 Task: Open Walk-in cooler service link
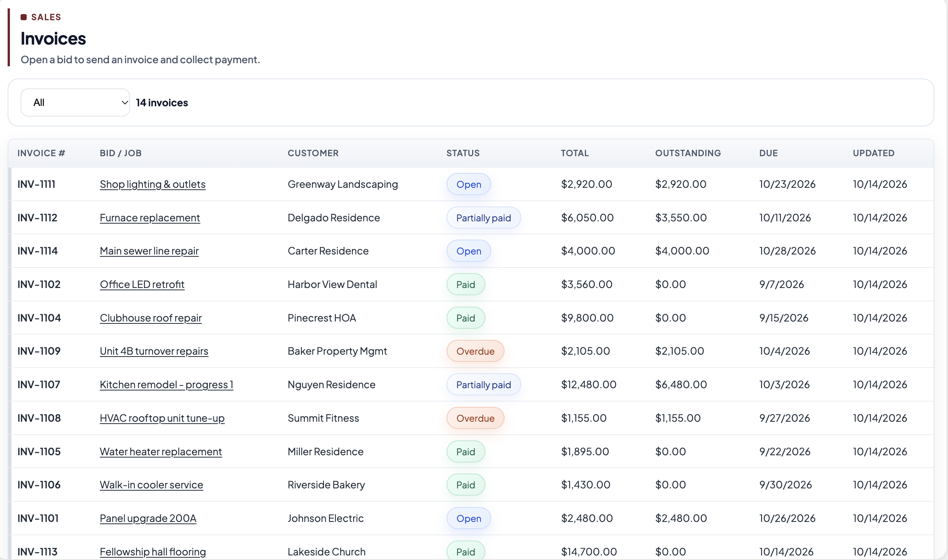click(x=151, y=485)
